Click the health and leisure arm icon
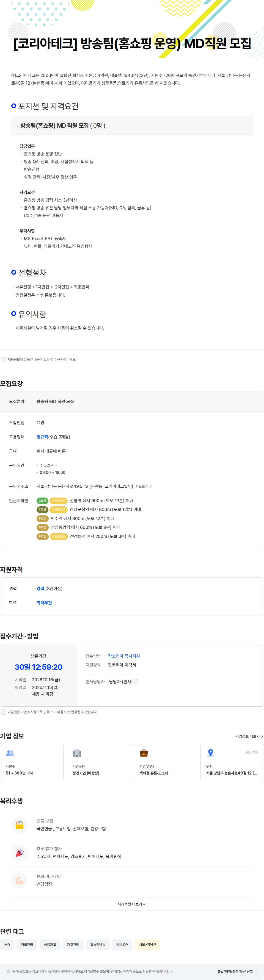Viewport: 264px width, 980px height. 20,880
